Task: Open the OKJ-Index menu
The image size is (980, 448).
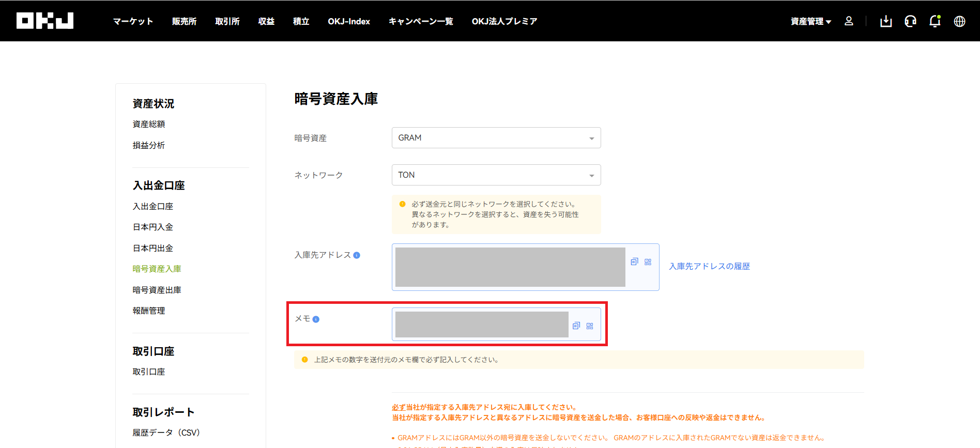Action: click(x=349, y=21)
